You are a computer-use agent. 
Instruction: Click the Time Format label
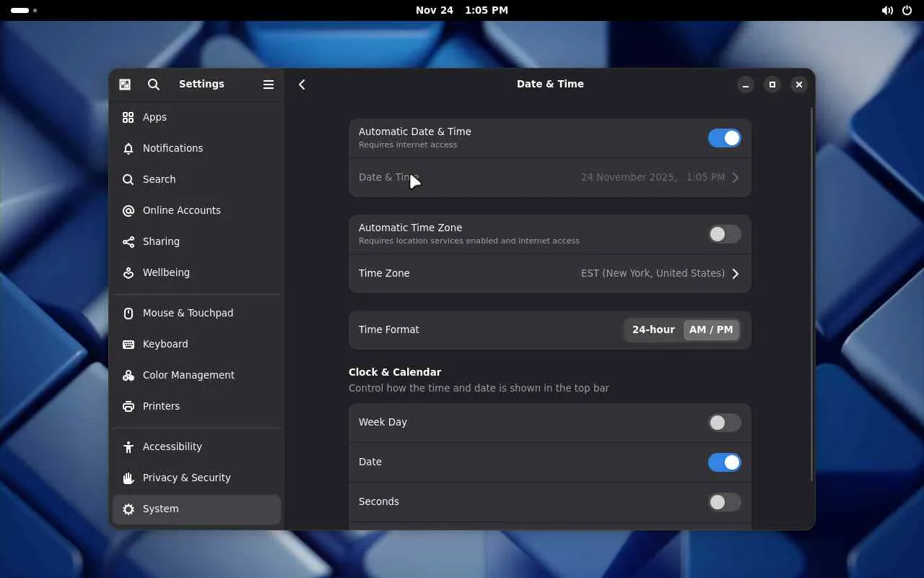tap(389, 329)
